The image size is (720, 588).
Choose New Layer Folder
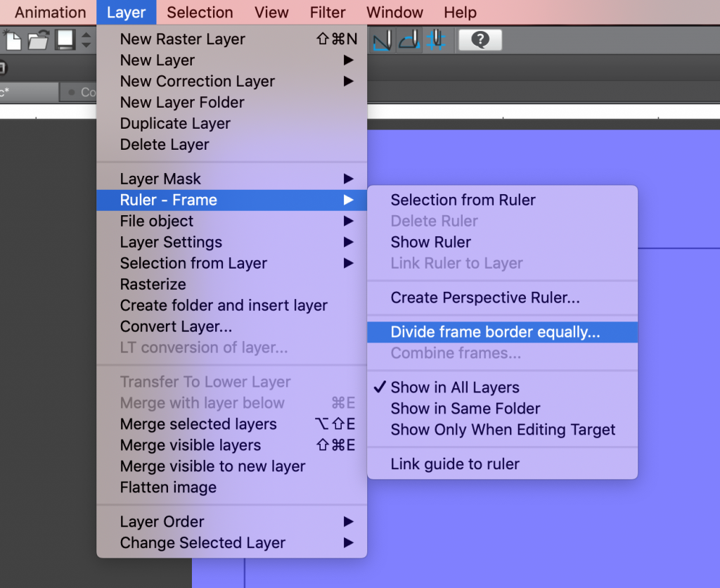(x=232, y=103)
